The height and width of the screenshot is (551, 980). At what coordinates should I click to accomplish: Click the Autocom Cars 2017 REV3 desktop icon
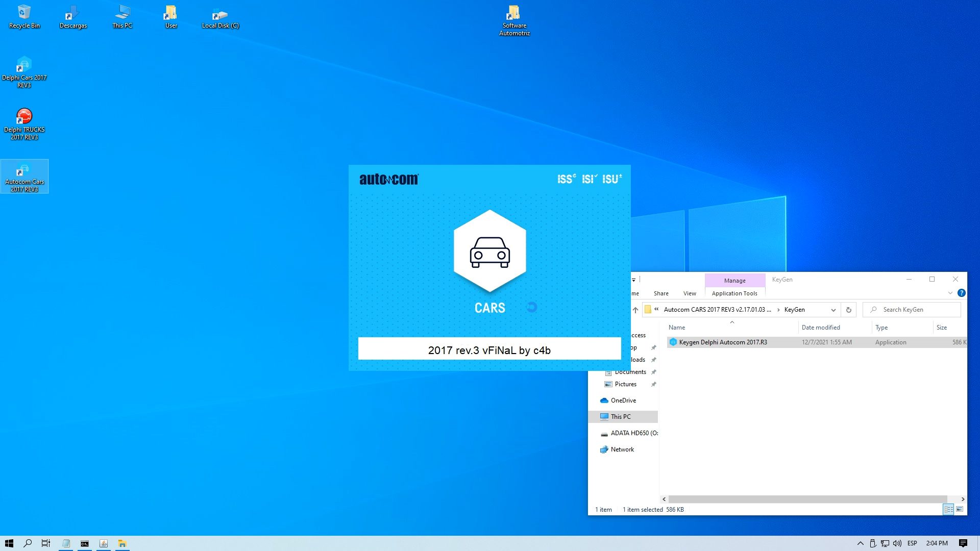(24, 176)
